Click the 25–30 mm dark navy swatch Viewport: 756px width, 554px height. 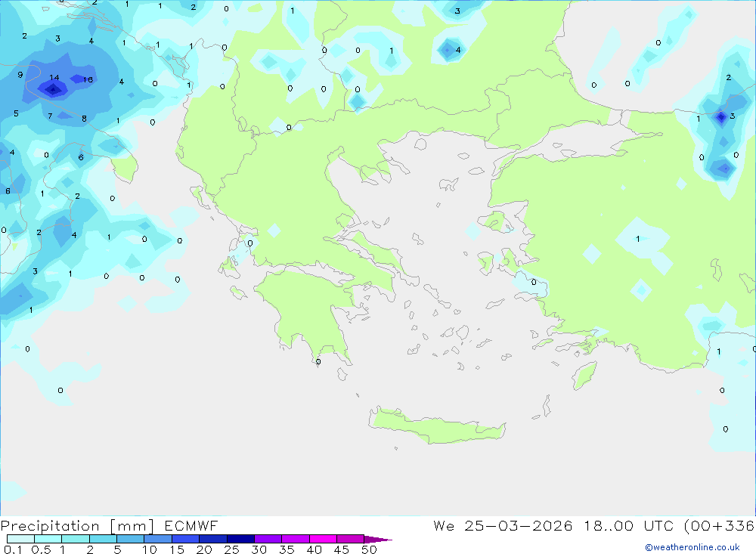[x=240, y=539]
